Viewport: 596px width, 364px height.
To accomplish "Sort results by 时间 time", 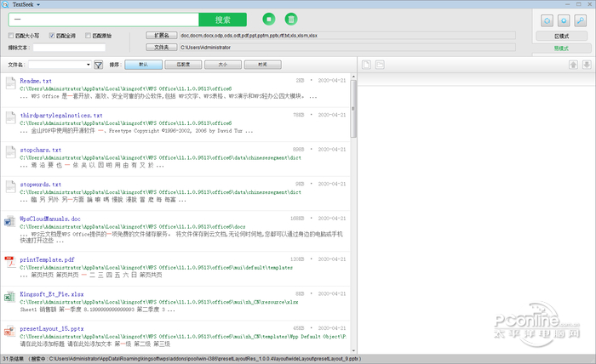I will (262, 65).
